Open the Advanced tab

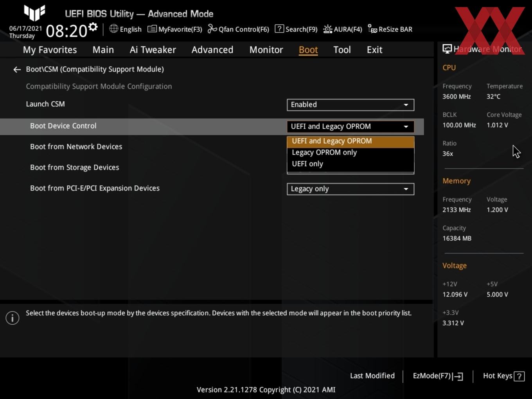[212, 50]
